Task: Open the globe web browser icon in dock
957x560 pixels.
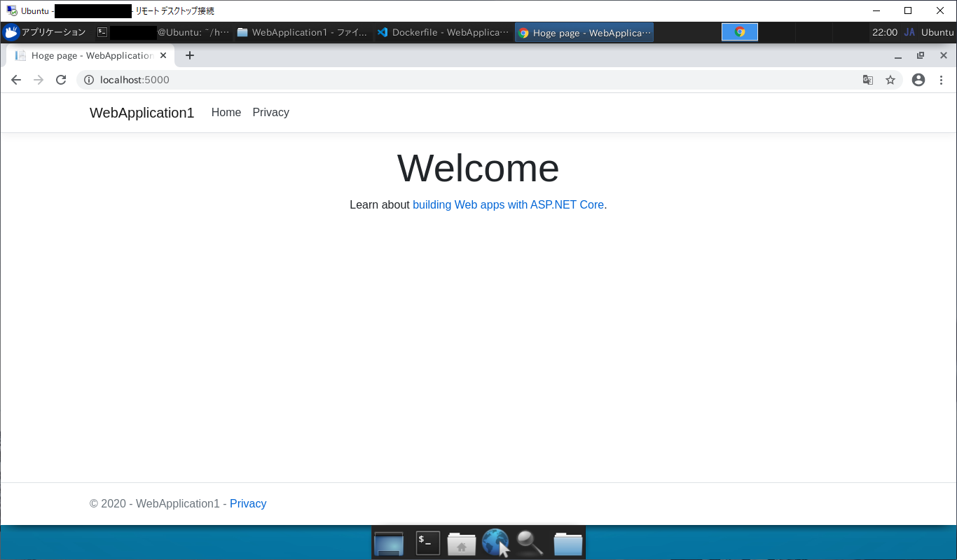Action: (495, 542)
